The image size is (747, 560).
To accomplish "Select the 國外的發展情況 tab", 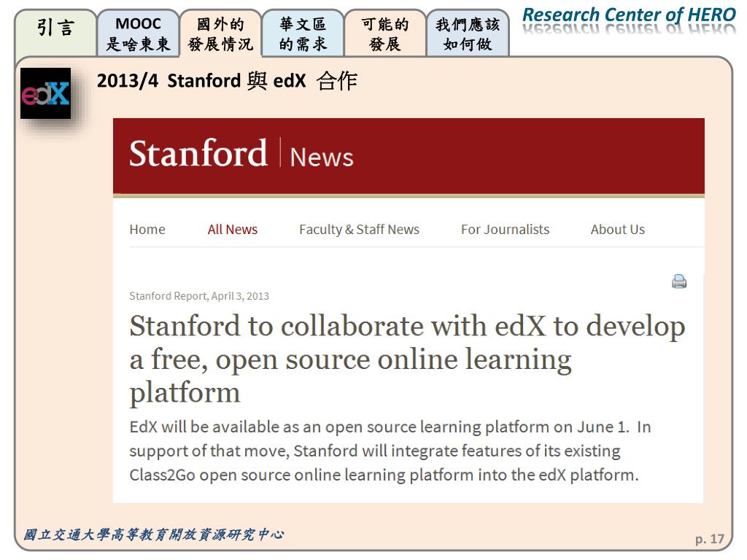I will coord(220,33).
